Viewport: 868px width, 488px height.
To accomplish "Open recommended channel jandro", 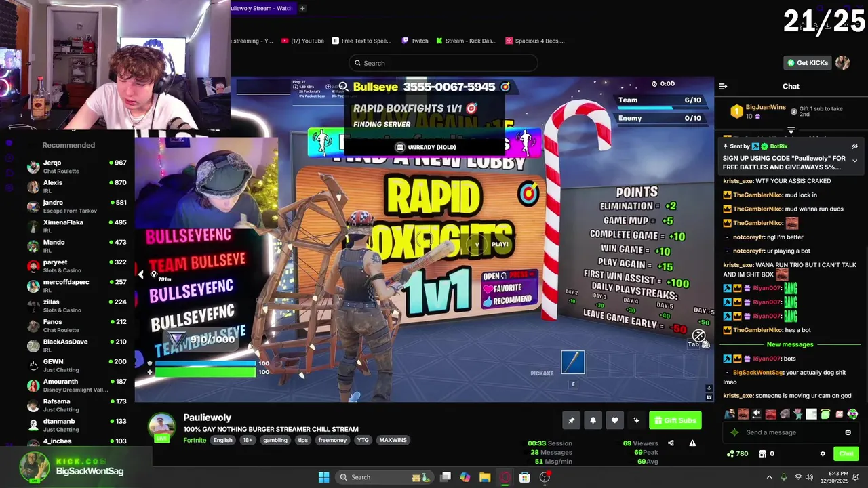I will (x=77, y=207).
